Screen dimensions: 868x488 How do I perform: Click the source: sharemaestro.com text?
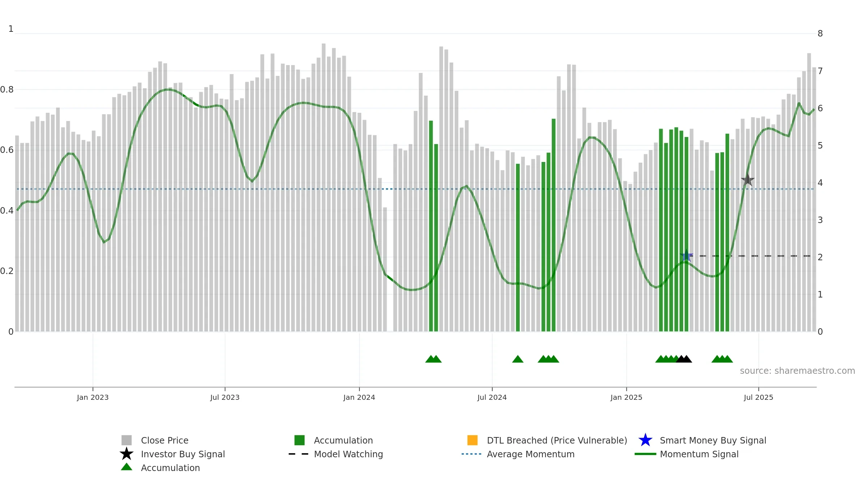pyautogui.click(x=797, y=371)
